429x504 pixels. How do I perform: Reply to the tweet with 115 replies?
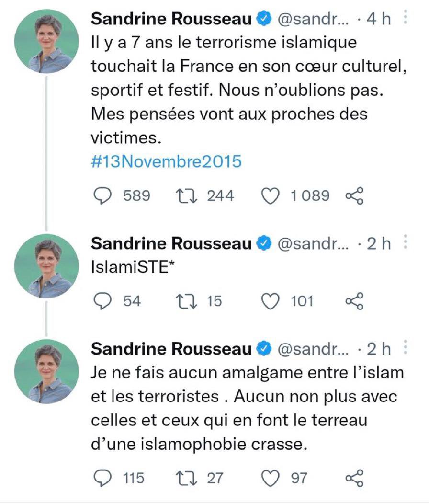tap(102, 478)
